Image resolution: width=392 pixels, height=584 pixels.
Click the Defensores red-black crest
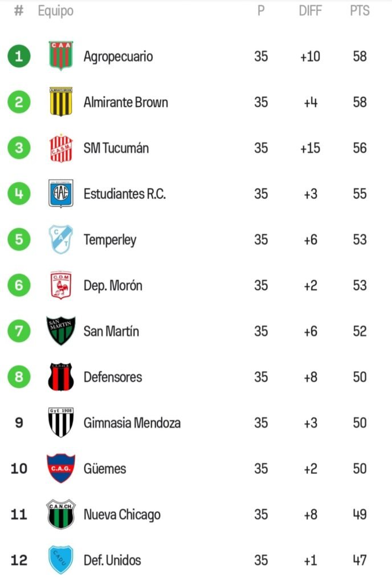[x=60, y=377]
